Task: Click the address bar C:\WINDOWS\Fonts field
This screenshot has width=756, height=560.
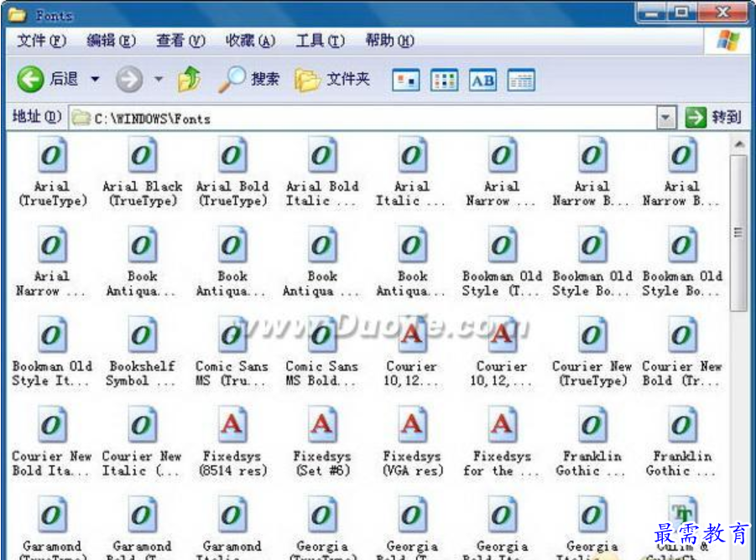Action: (363, 118)
